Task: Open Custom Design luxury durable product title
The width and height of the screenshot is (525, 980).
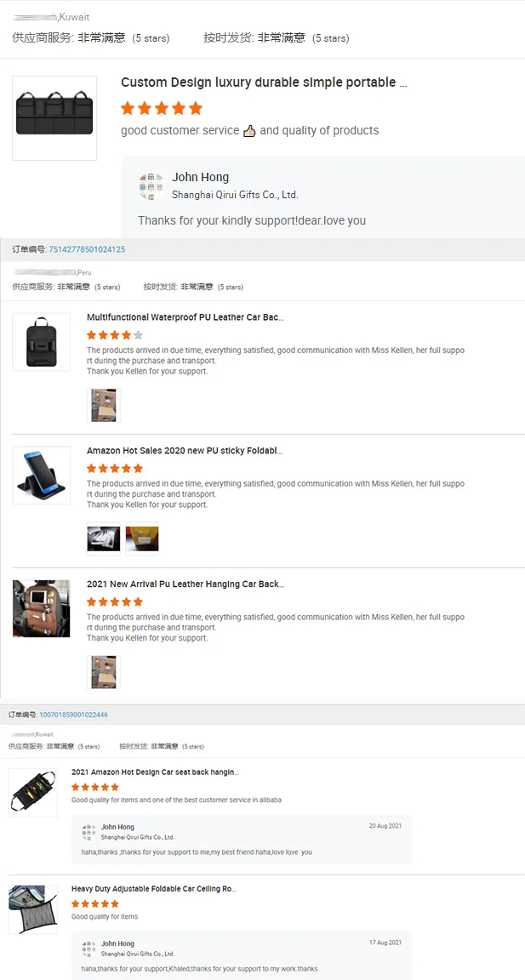Action: tap(264, 83)
